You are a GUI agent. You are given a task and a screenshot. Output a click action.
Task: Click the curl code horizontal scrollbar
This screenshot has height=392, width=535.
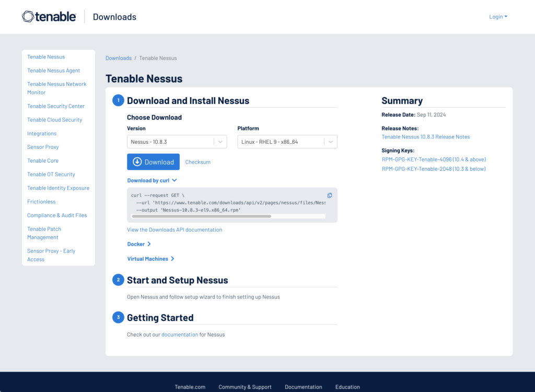coord(201,216)
